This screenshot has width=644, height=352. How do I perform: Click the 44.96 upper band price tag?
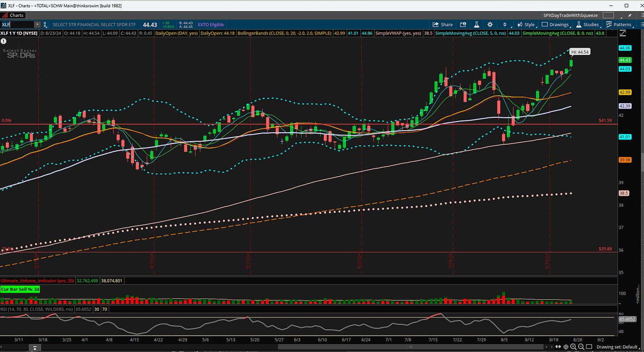pyautogui.click(x=625, y=48)
